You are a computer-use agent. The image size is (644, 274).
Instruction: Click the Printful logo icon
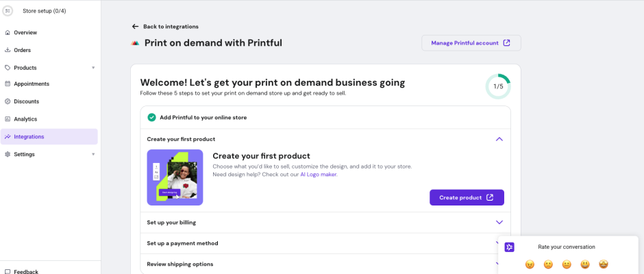point(135,43)
